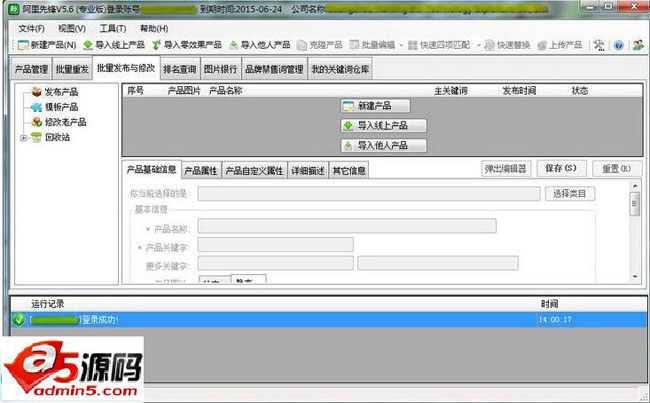This screenshot has height=403, width=650.
Task: Click the 导入零效果产品 toolbar icon
Action: pyautogui.click(x=156, y=45)
